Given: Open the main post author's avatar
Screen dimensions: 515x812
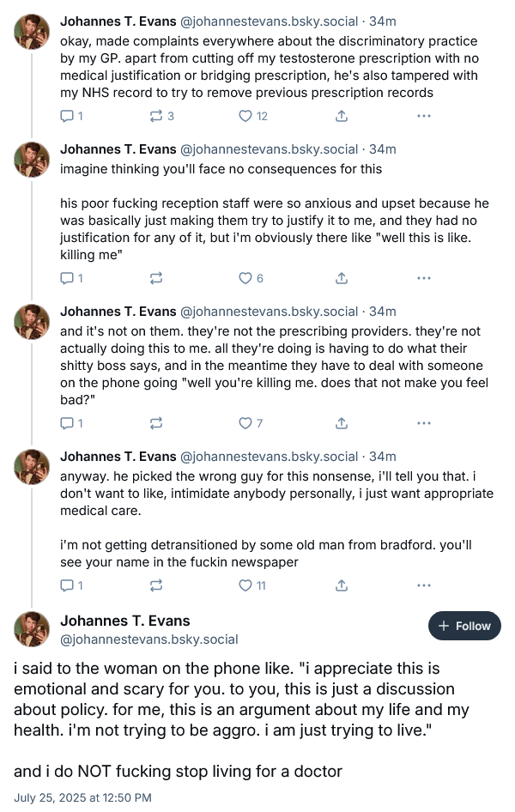Looking at the screenshot, I should pyautogui.click(x=32, y=629).
